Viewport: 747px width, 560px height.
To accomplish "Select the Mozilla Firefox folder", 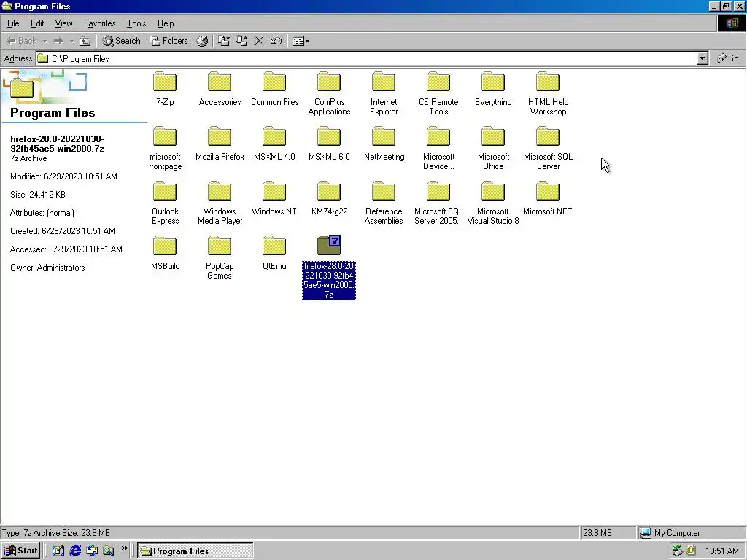I will click(x=220, y=144).
